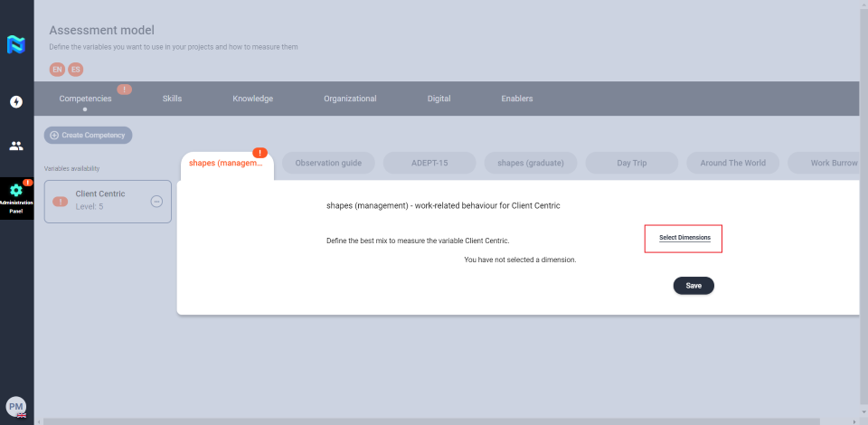
Task: Click the alert badge on Competencies tab
Action: click(124, 90)
